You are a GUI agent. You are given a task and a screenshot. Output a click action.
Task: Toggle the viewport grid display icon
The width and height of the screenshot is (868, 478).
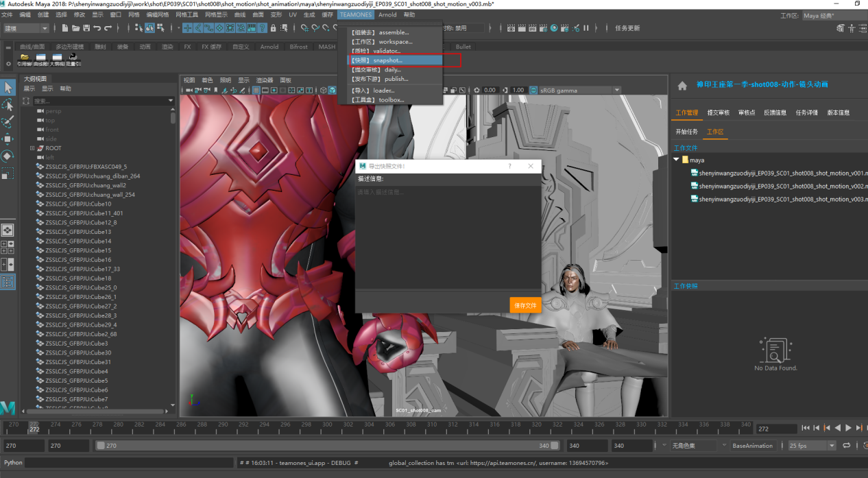(x=256, y=91)
